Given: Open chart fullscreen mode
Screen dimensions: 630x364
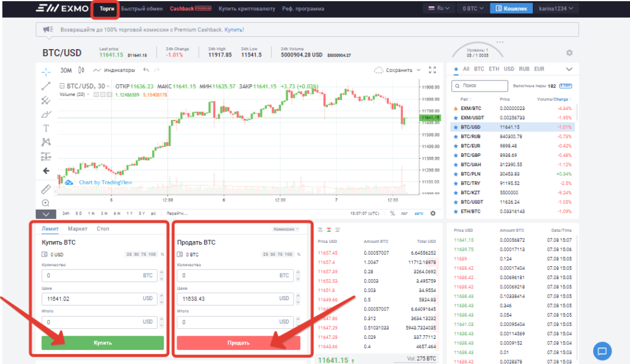Looking at the screenshot, I should [x=433, y=70].
